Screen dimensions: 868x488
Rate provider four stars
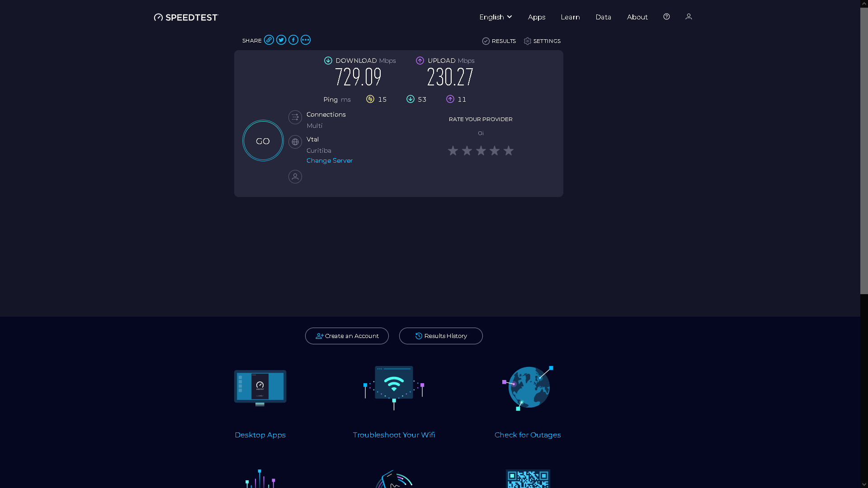(495, 150)
